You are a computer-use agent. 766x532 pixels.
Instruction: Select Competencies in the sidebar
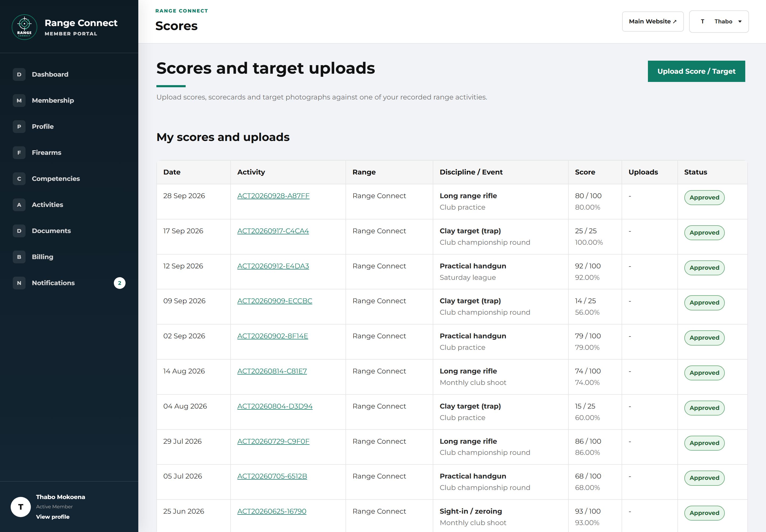[x=69, y=179]
